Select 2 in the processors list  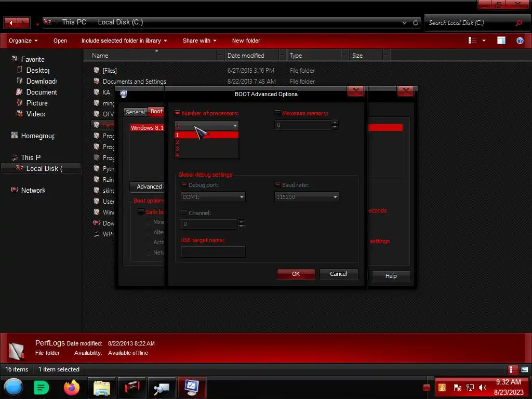(x=206, y=142)
